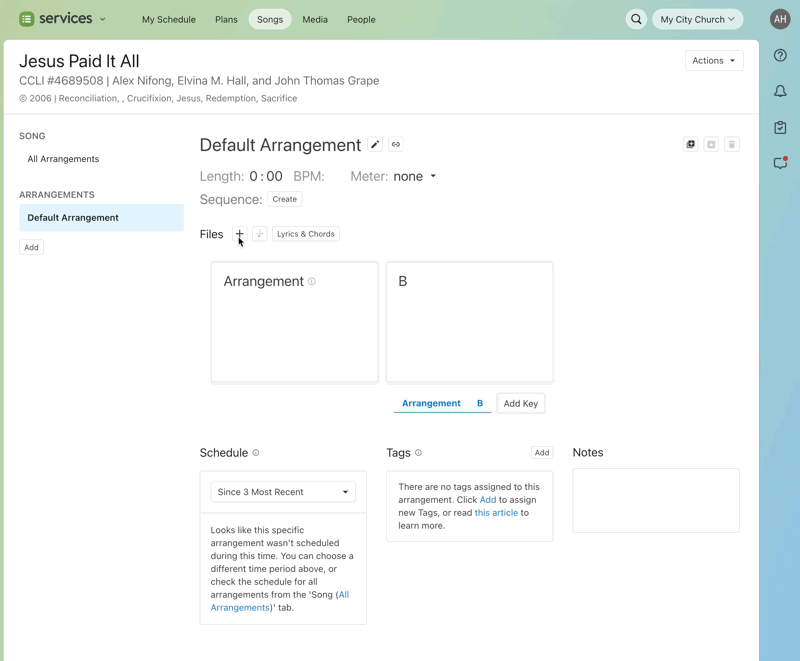Expand the Meter dropdown
800x661 pixels.
415,177
